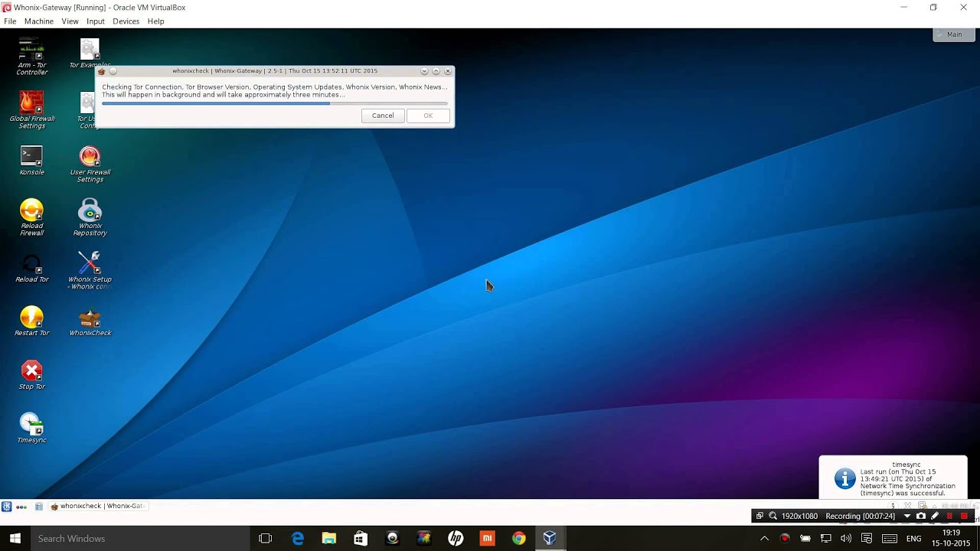Click recorder window-mode icon
Image resolution: width=980 pixels, height=551 pixels.
click(x=759, y=516)
